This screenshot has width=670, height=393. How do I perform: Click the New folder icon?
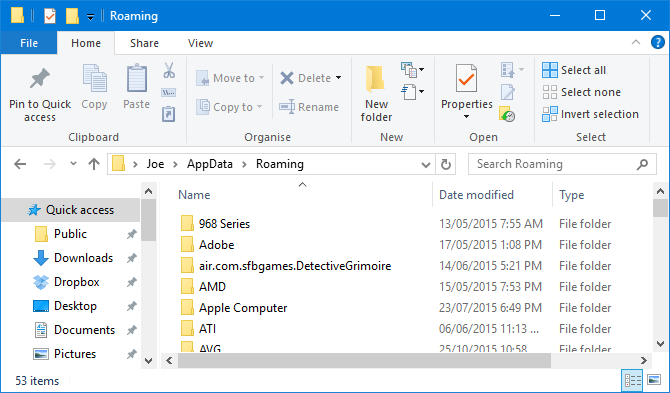(376, 79)
